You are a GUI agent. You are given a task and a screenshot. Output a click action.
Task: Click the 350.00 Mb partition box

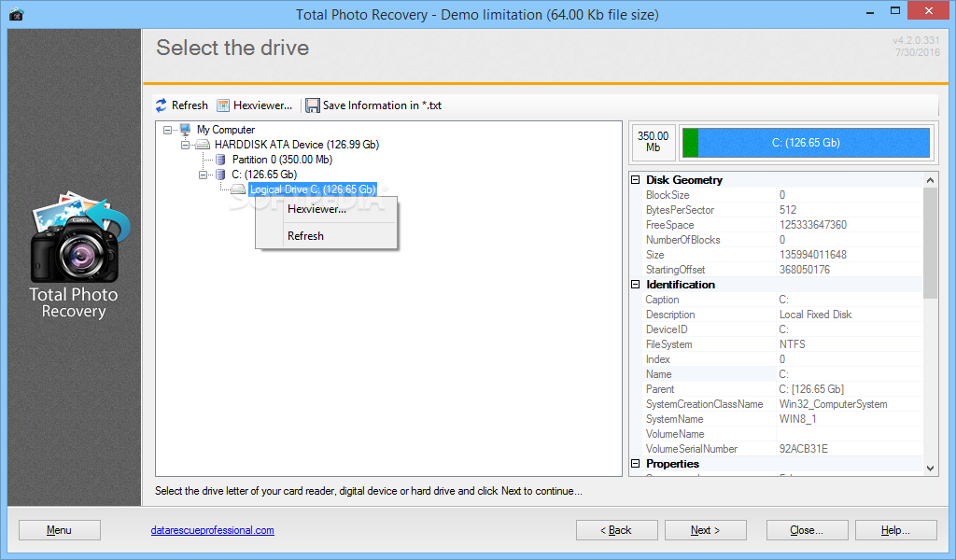tap(653, 143)
